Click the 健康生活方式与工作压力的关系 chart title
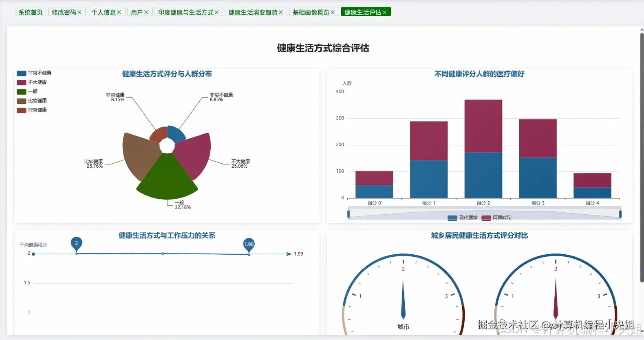The image size is (644, 340). (x=167, y=236)
